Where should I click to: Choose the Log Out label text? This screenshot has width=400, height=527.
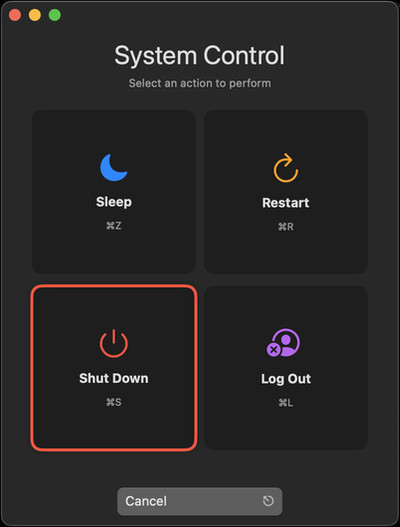tap(286, 379)
